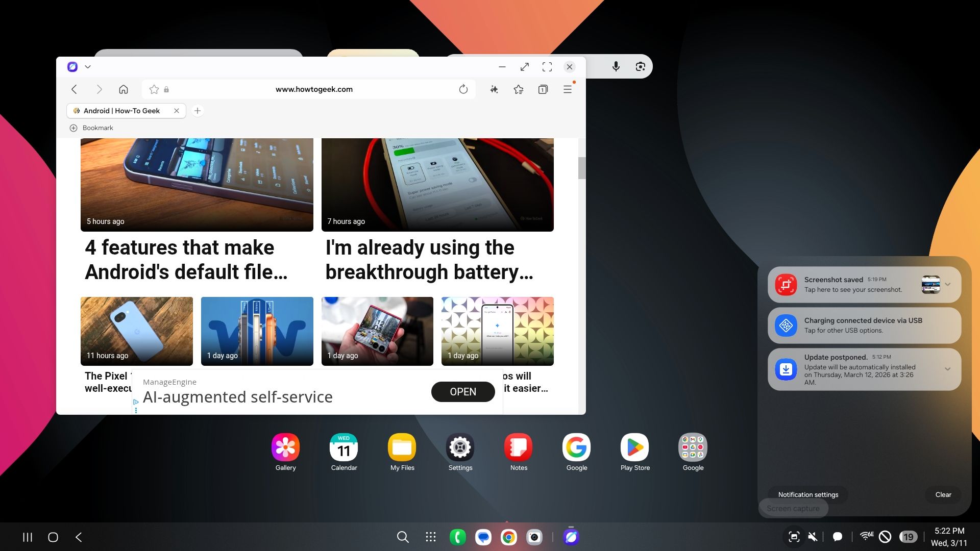
Task: Open Notification settings
Action: point(808,494)
